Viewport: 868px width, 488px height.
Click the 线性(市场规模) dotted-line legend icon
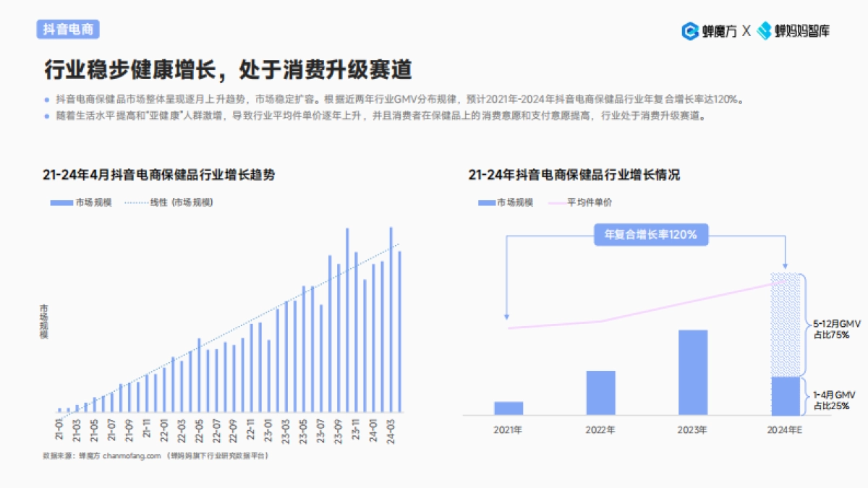(136, 202)
